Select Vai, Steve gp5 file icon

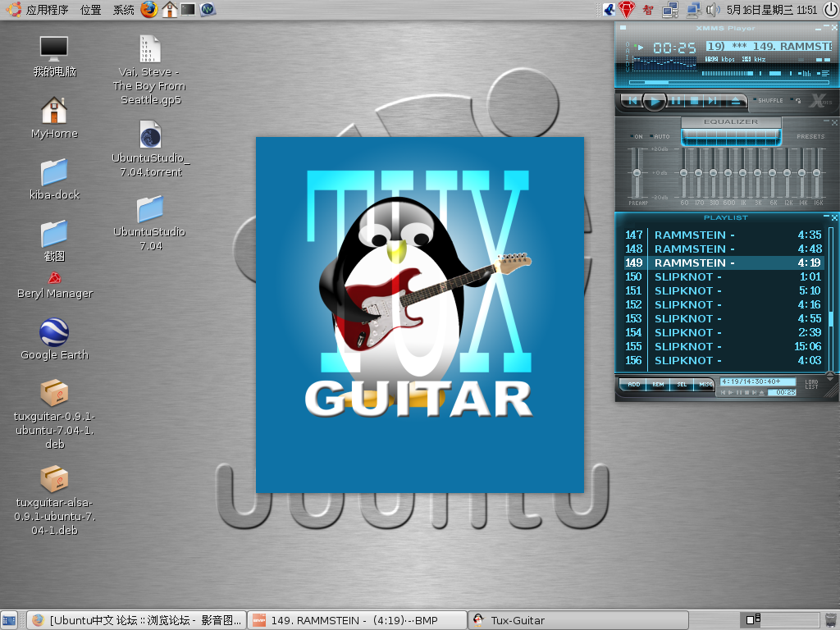pyautogui.click(x=149, y=71)
